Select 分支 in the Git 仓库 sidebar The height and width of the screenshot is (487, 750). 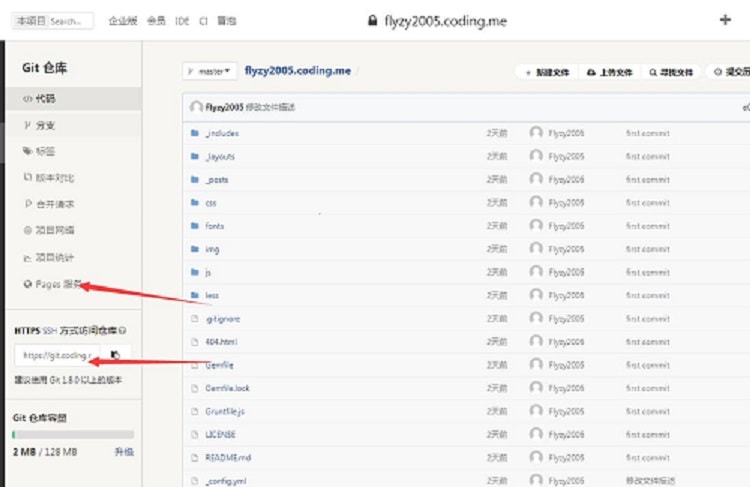pos(74,125)
